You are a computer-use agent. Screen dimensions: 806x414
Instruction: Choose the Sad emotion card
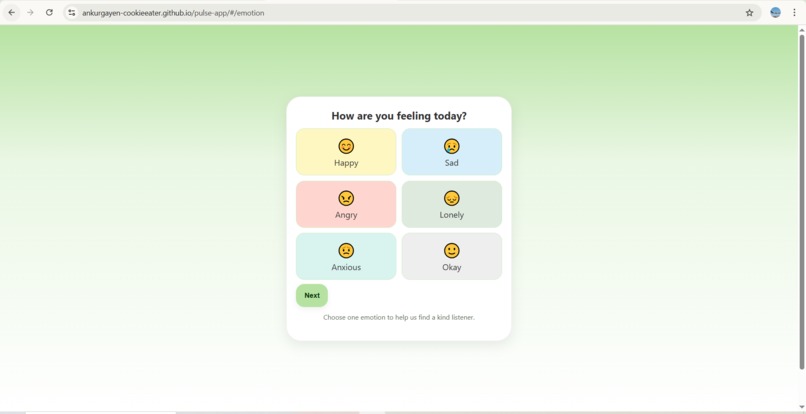pyautogui.click(x=451, y=152)
